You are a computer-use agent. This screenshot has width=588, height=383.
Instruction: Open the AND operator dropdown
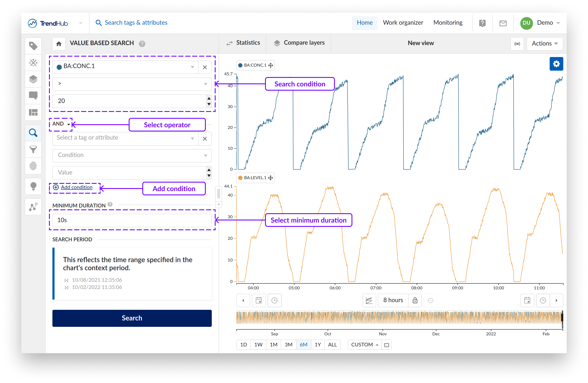coord(61,124)
